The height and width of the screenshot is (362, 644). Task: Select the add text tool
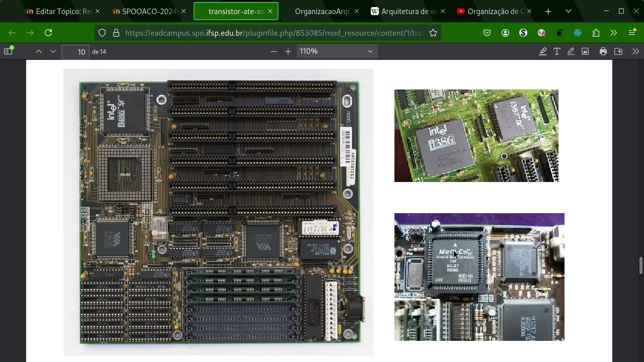[557, 51]
